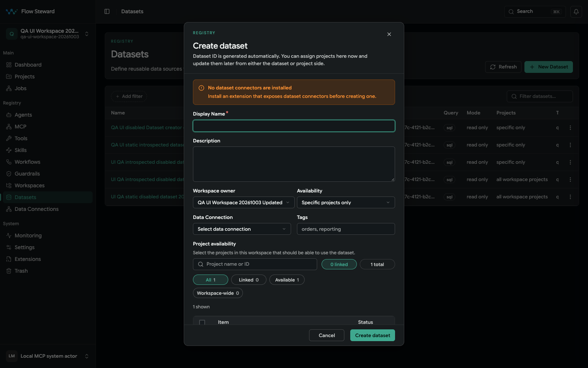Open the Select data connection dropdown
This screenshot has height=368, width=588.
click(242, 229)
